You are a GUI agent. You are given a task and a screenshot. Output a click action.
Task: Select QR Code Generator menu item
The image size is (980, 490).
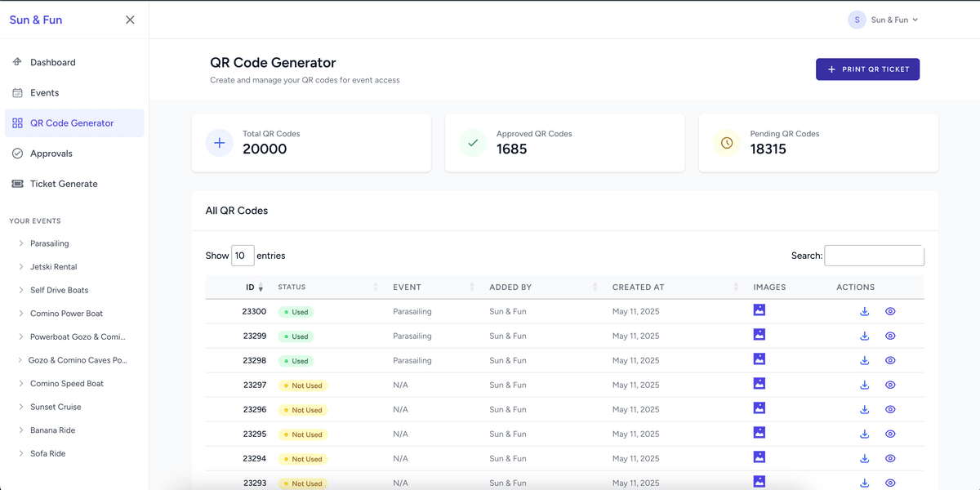pos(74,123)
